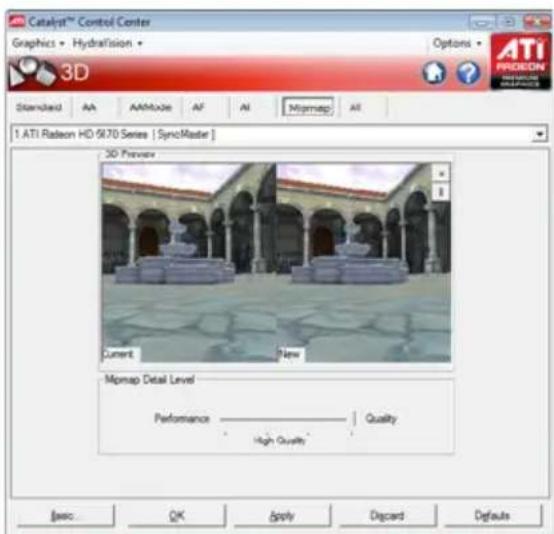Click the OK button
The height and width of the screenshot is (534, 554).
tap(177, 516)
